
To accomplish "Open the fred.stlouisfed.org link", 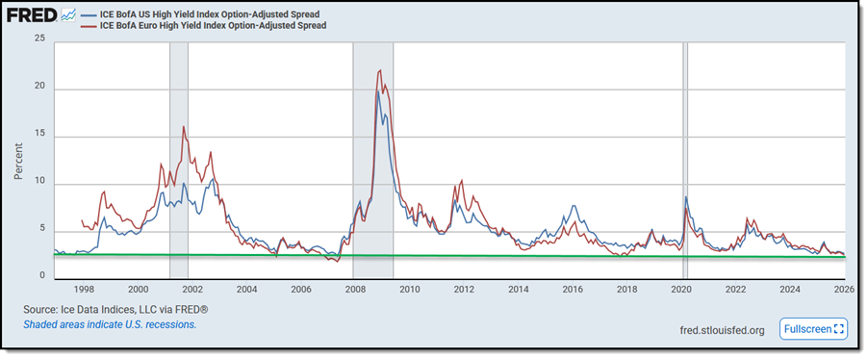I will pyautogui.click(x=722, y=330).
